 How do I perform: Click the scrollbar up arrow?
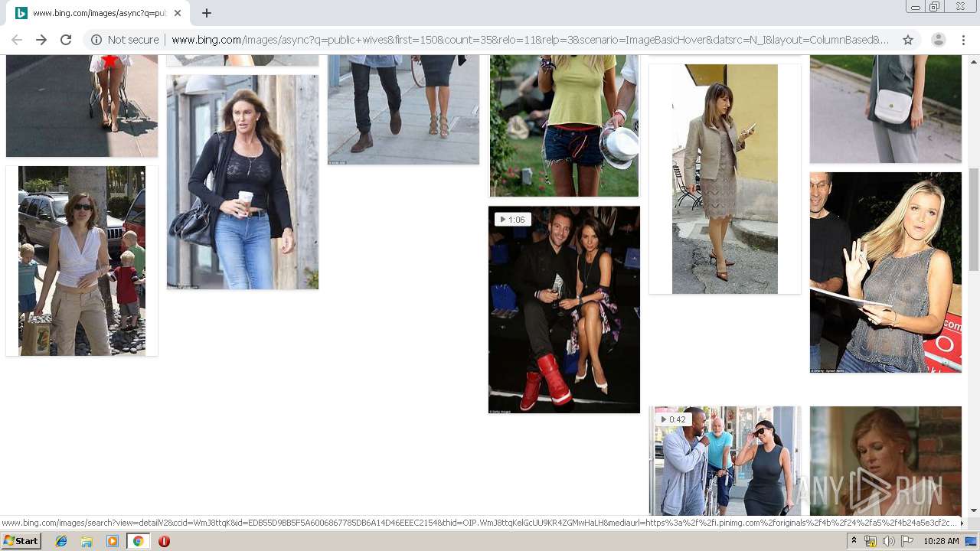974,60
